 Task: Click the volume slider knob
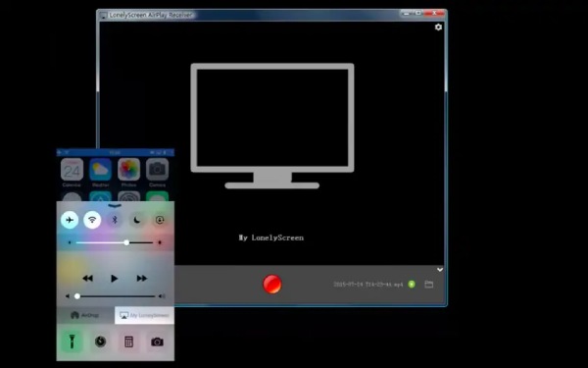click(77, 296)
